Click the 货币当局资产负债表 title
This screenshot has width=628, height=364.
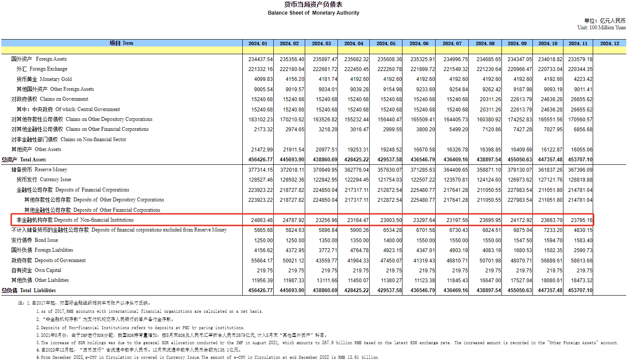pos(313,4)
